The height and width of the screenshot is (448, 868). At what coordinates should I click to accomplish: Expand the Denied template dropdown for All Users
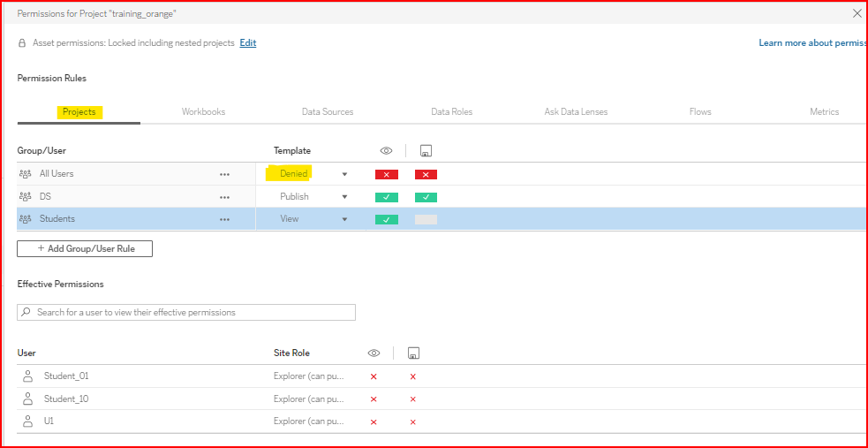pyautogui.click(x=344, y=174)
